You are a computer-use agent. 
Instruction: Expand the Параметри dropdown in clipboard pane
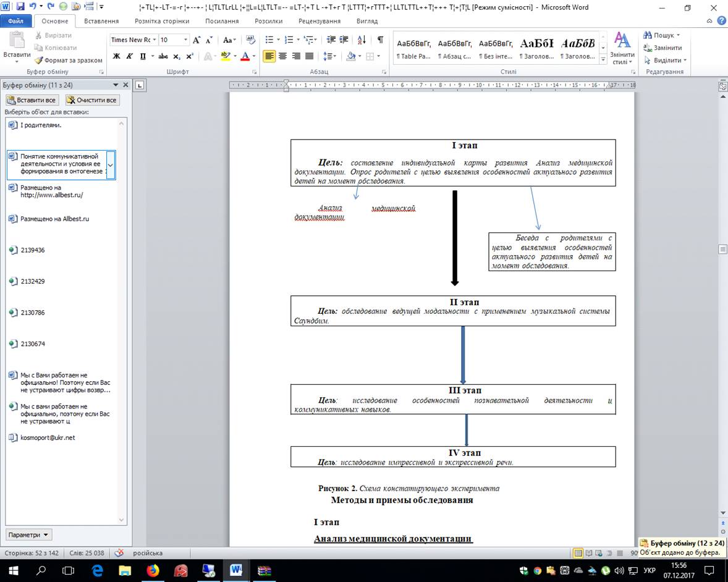pos(29,534)
